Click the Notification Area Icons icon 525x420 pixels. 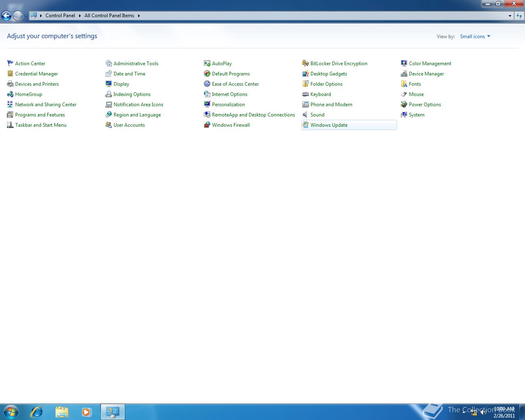point(109,104)
